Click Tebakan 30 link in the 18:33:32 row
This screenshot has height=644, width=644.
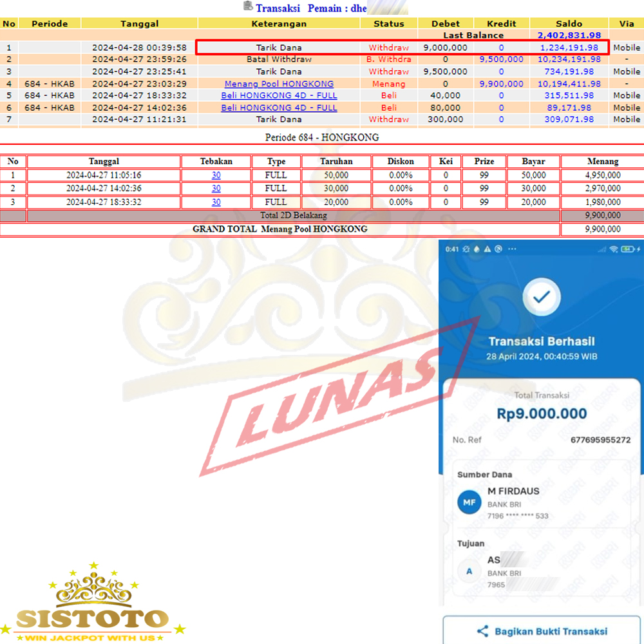click(216, 202)
